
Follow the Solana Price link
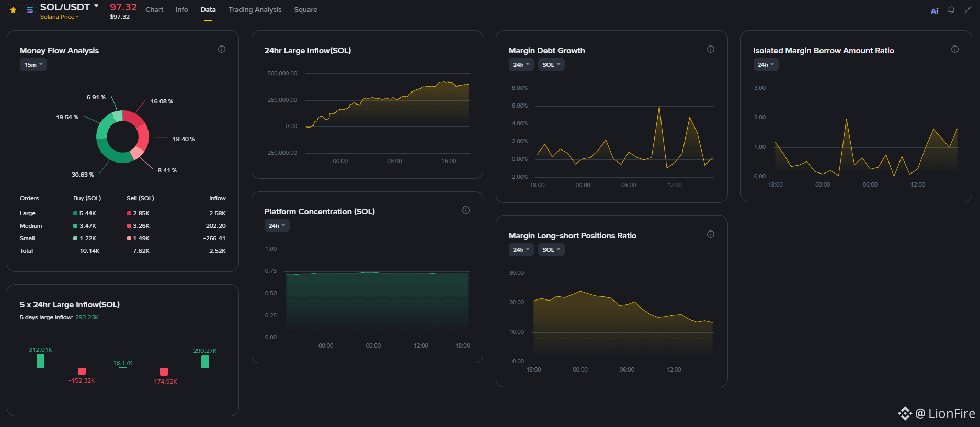(x=59, y=17)
